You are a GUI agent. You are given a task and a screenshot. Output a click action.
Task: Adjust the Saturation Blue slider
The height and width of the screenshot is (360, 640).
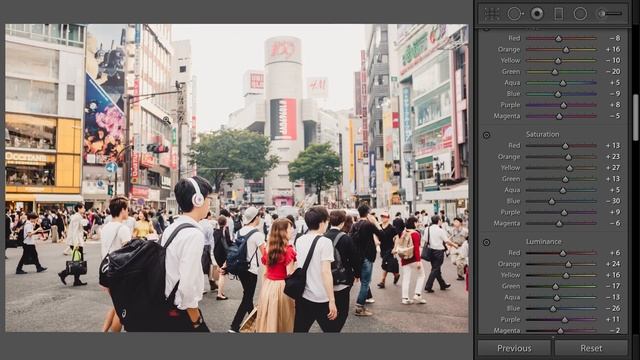pyautogui.click(x=561, y=201)
